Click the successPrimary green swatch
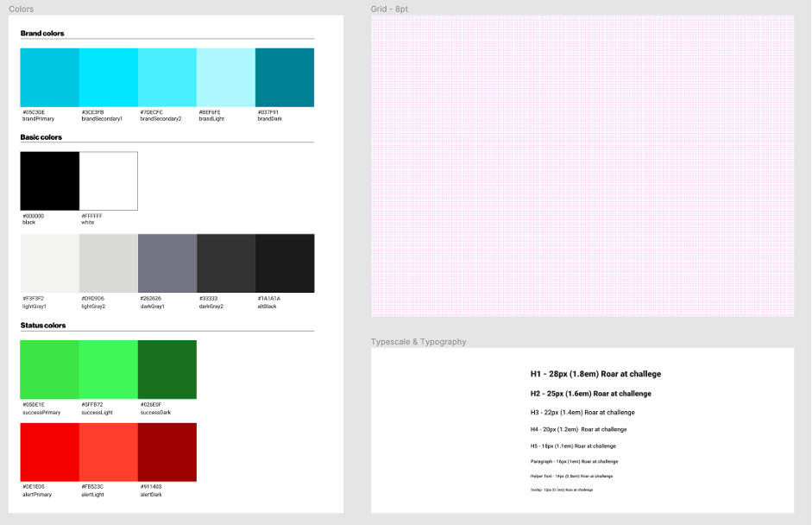The width and height of the screenshot is (812, 525). coord(50,370)
